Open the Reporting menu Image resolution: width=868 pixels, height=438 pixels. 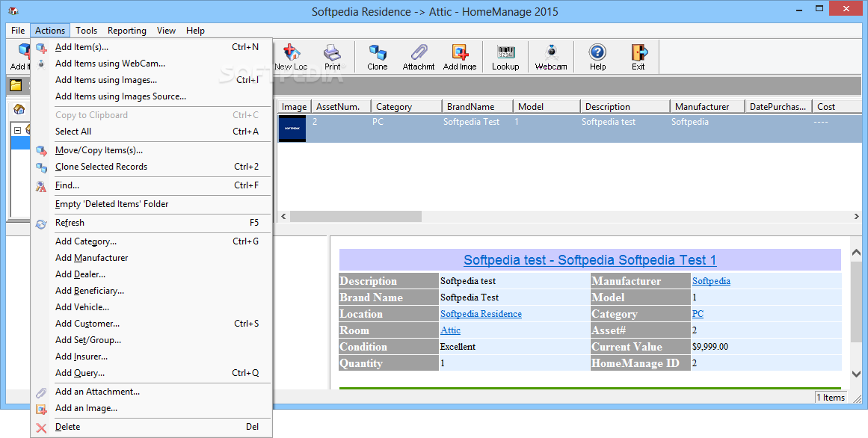click(127, 31)
